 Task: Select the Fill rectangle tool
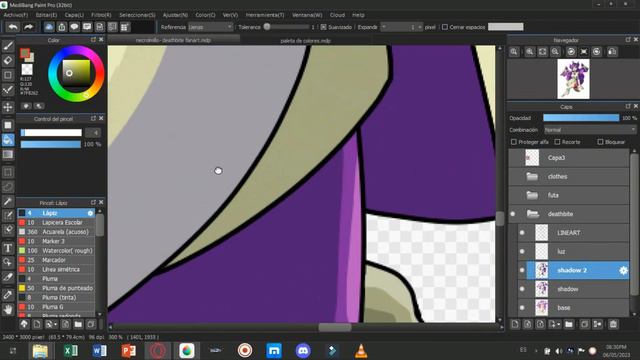[x=8, y=125]
